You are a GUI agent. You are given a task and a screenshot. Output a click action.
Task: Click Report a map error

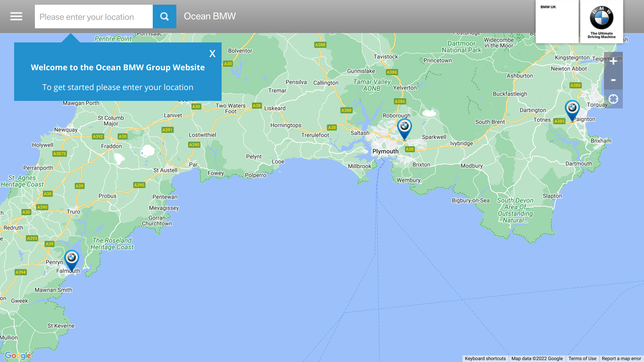(x=621, y=358)
